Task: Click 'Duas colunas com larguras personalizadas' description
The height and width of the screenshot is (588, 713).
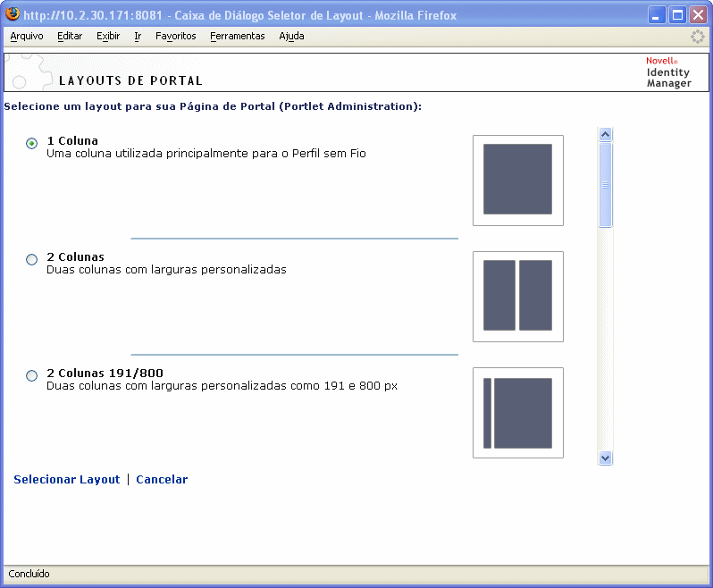Action: coord(166,270)
